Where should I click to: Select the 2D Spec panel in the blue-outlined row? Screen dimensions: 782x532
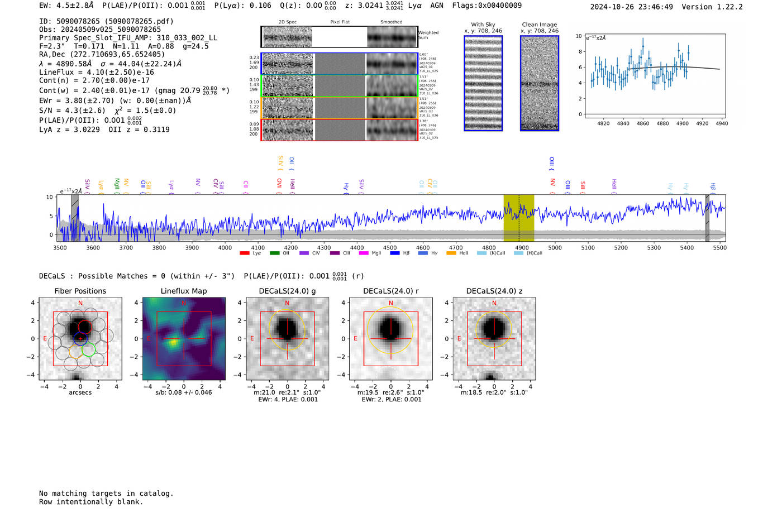tap(288, 64)
